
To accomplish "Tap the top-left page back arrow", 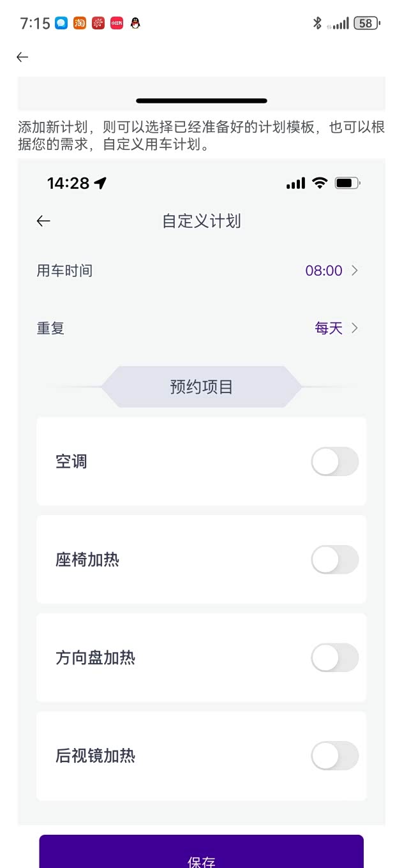I will 22,57.
